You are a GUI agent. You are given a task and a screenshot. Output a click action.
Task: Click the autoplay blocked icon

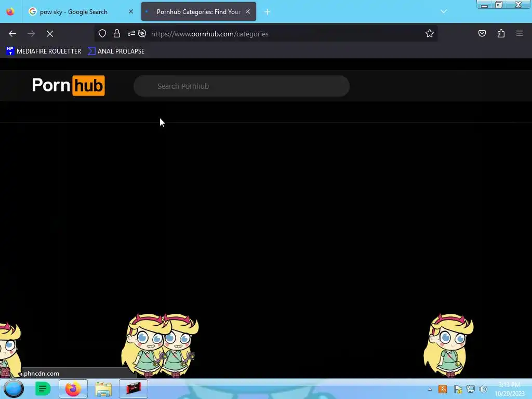click(x=142, y=33)
